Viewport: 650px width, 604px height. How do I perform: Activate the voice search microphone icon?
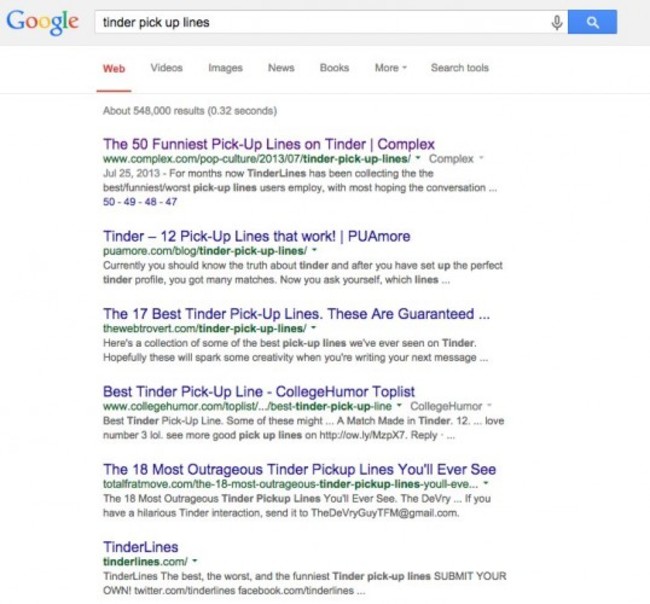coord(557,22)
